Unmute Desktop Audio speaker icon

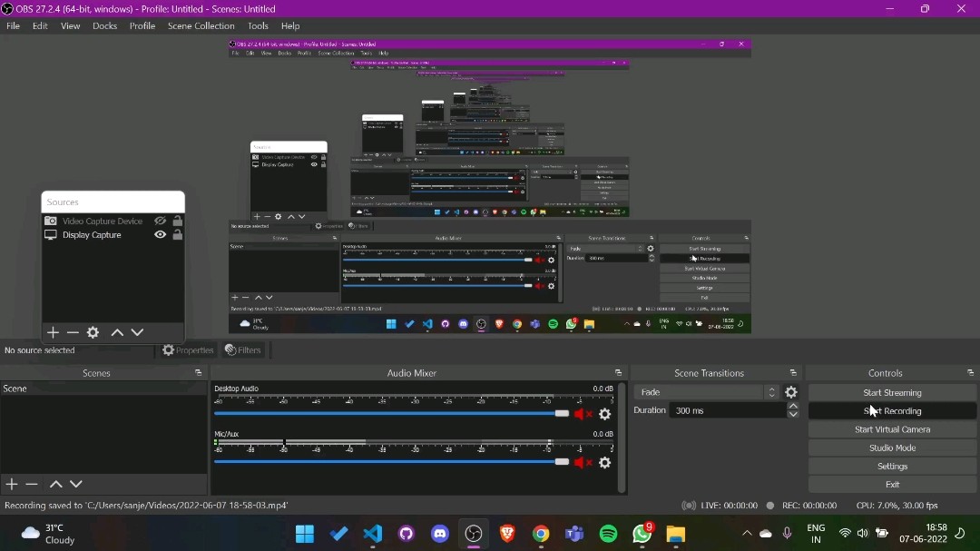(x=583, y=413)
